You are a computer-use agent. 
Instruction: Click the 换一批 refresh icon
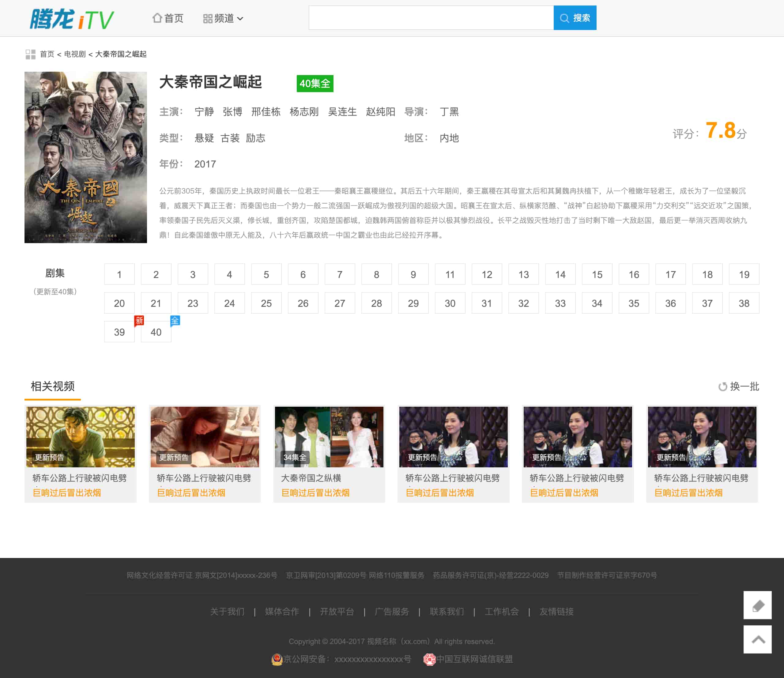click(x=722, y=386)
